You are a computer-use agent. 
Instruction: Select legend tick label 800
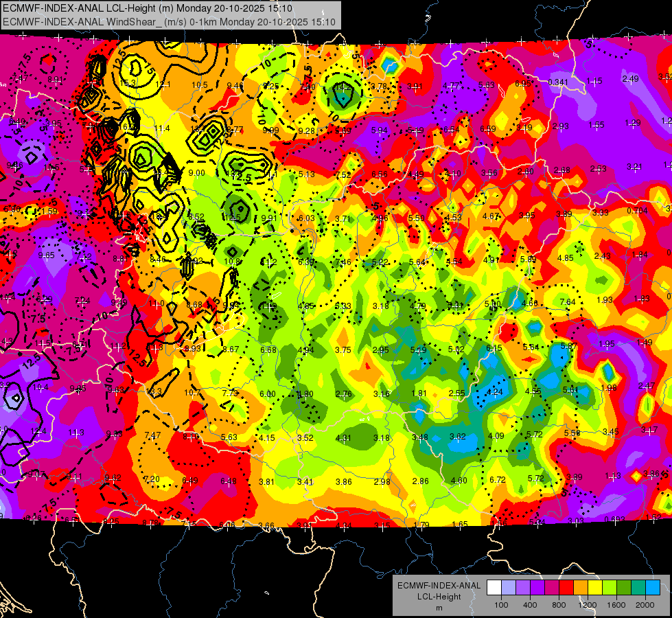click(x=559, y=605)
